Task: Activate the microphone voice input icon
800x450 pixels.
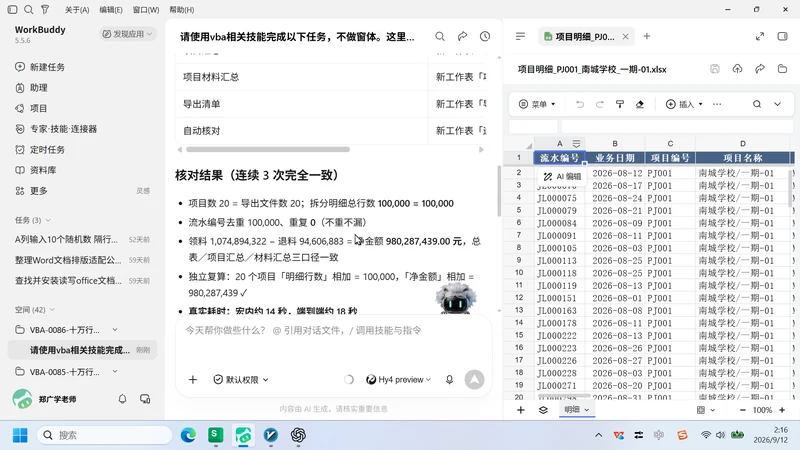Action: pos(449,380)
